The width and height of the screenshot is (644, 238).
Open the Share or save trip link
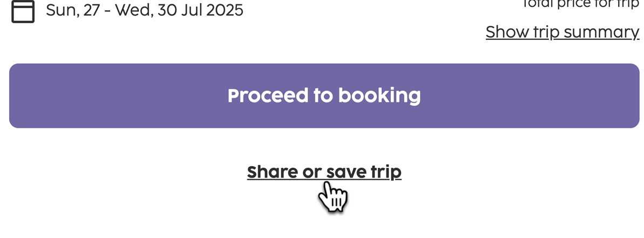[x=324, y=172]
